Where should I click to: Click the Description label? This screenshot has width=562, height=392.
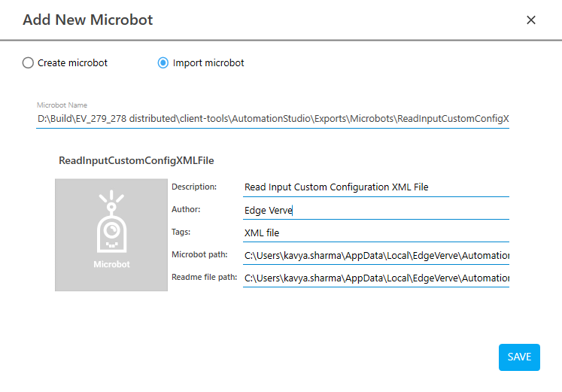(x=194, y=187)
